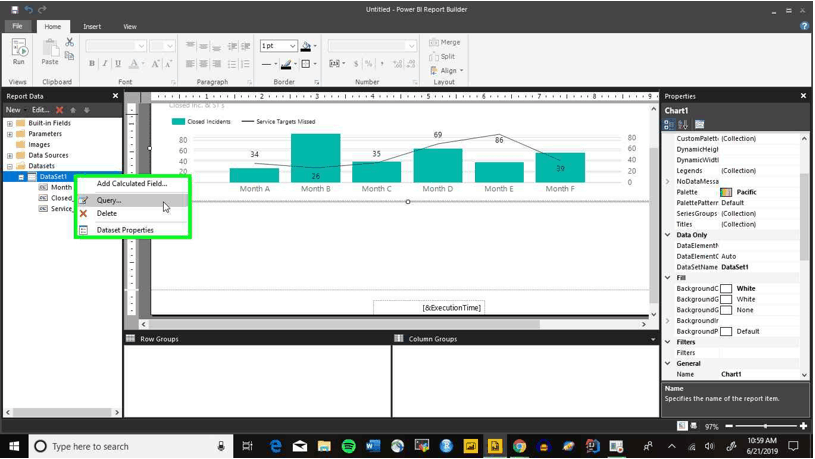Click the currency dollar format icon
The height and width of the screenshot is (459, 815).
pos(356,63)
